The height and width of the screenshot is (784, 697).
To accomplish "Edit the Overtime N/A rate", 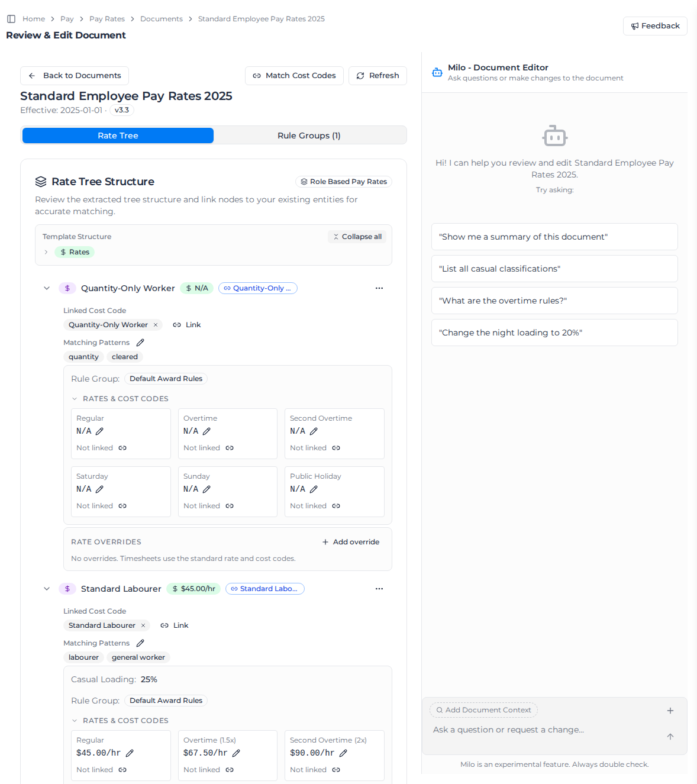I will tap(206, 431).
